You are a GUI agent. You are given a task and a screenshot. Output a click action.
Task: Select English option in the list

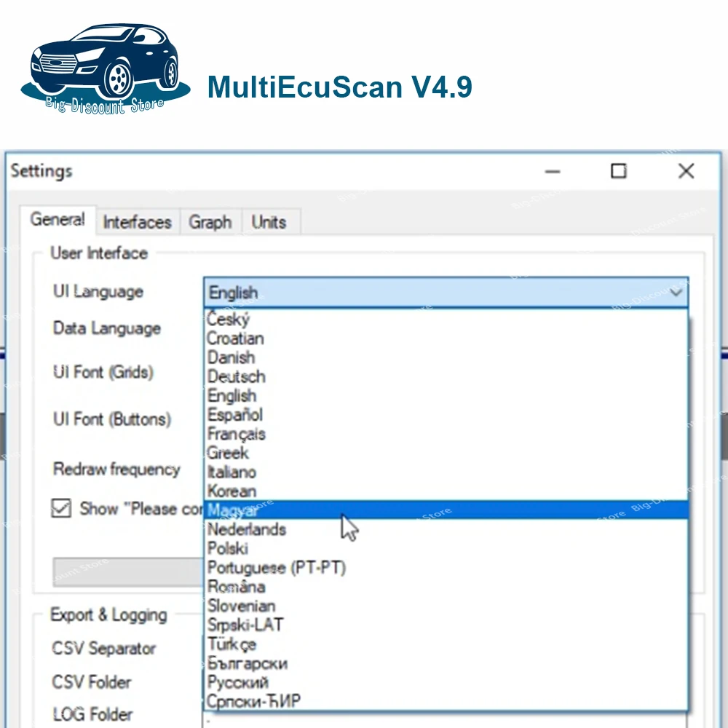coord(446,395)
